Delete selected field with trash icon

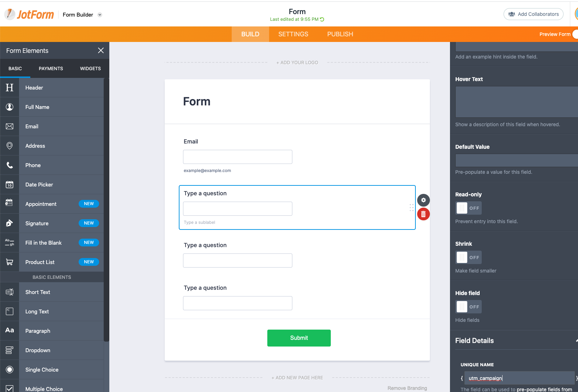pyautogui.click(x=423, y=214)
